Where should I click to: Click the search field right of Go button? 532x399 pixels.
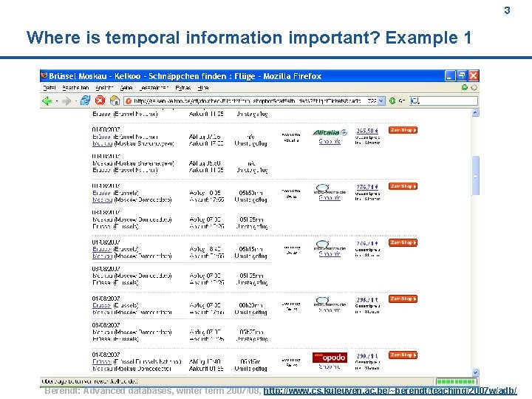coord(443,100)
